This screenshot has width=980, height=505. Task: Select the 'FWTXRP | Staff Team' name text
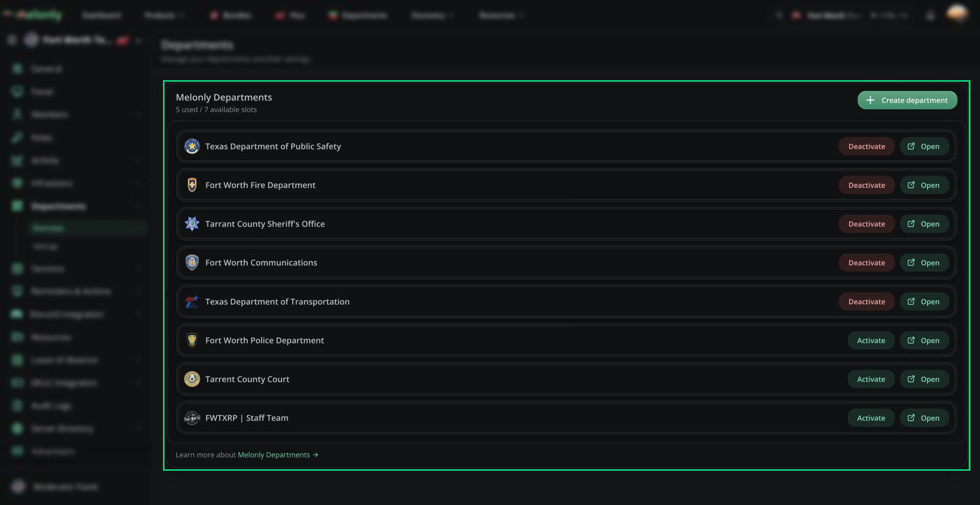247,418
